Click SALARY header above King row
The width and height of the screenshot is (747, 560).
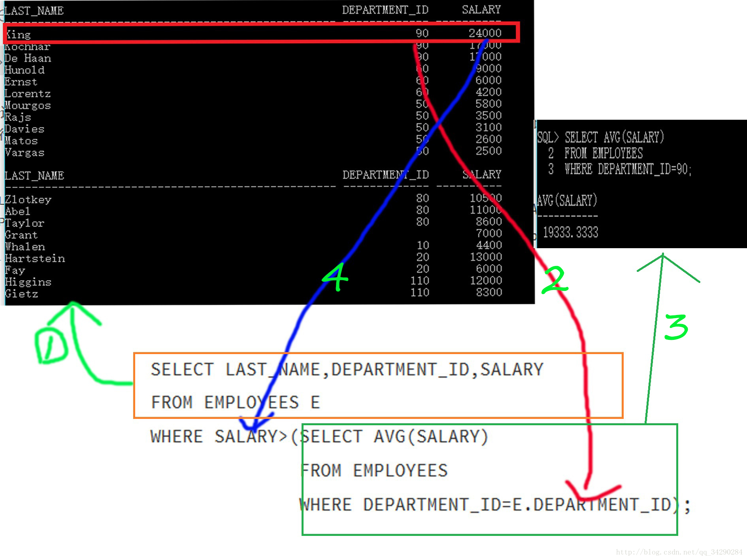point(481,9)
